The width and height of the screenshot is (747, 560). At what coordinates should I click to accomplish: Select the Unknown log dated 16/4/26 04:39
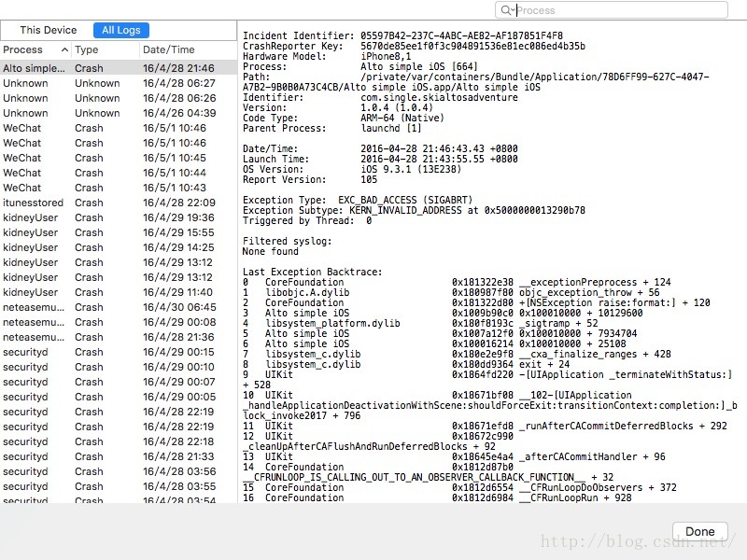(119, 113)
